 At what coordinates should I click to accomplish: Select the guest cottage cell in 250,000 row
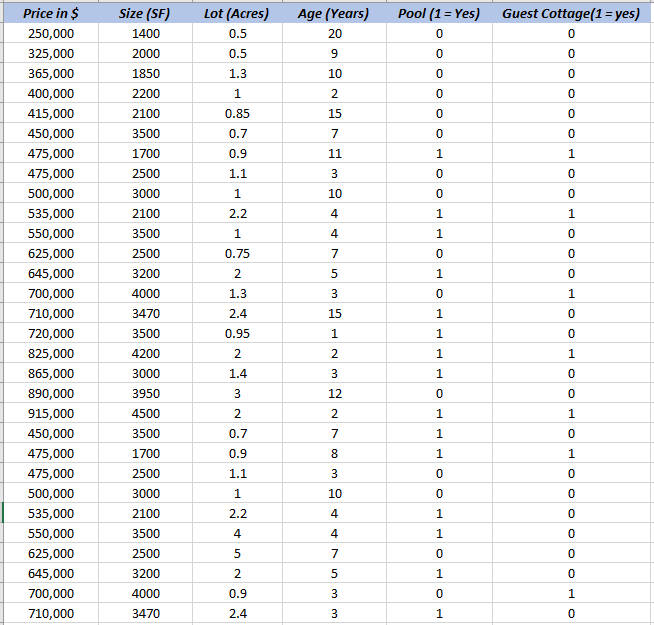click(571, 33)
